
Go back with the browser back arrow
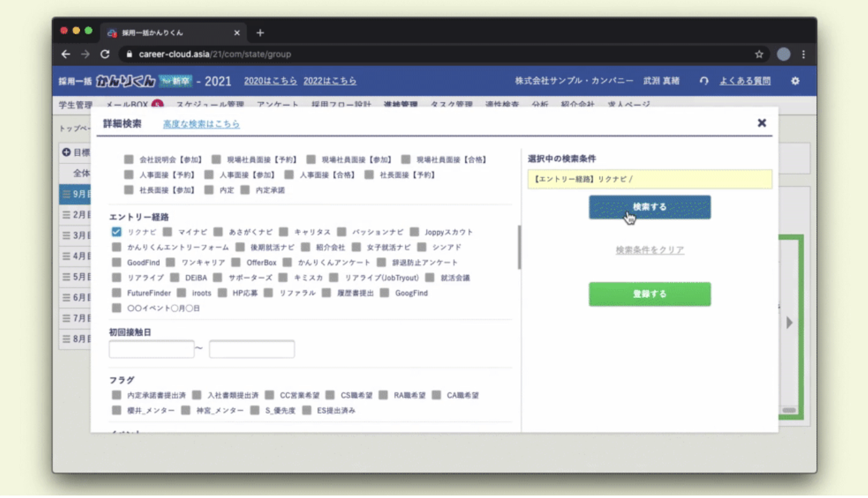(x=66, y=54)
